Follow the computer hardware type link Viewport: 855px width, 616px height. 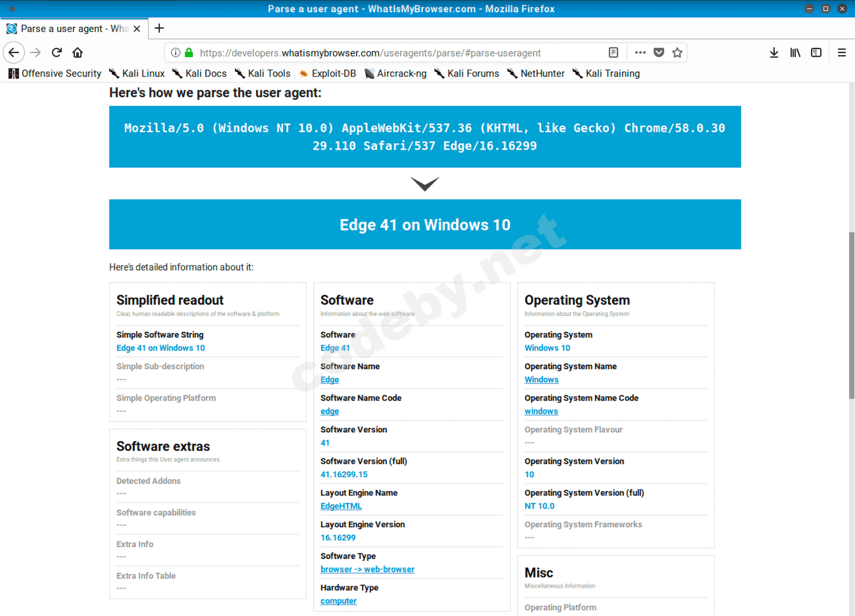pos(339,601)
